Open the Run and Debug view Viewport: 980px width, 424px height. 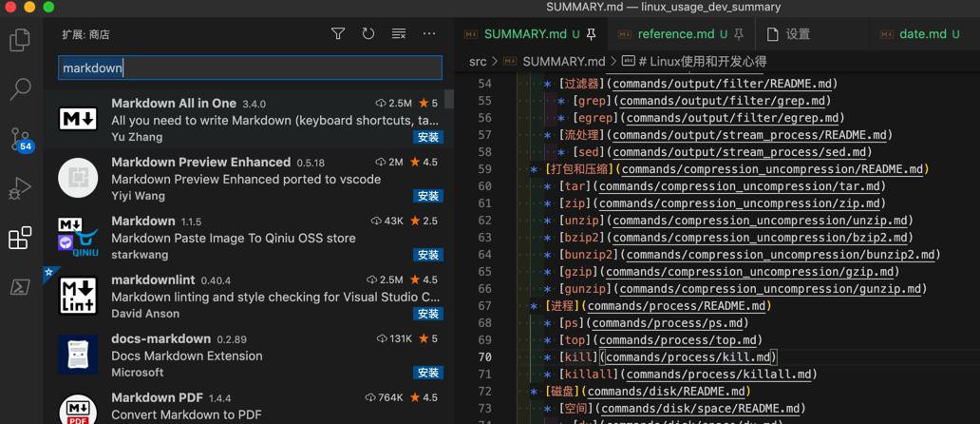click(20, 188)
